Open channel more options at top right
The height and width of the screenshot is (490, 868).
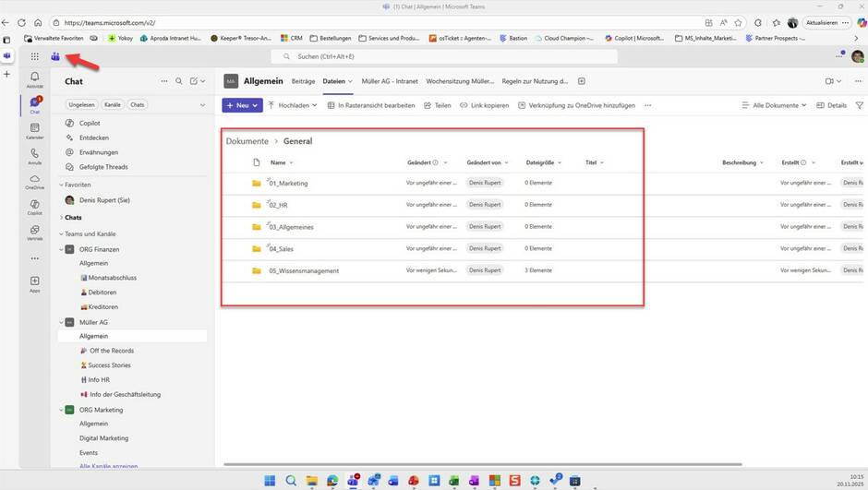[858, 81]
